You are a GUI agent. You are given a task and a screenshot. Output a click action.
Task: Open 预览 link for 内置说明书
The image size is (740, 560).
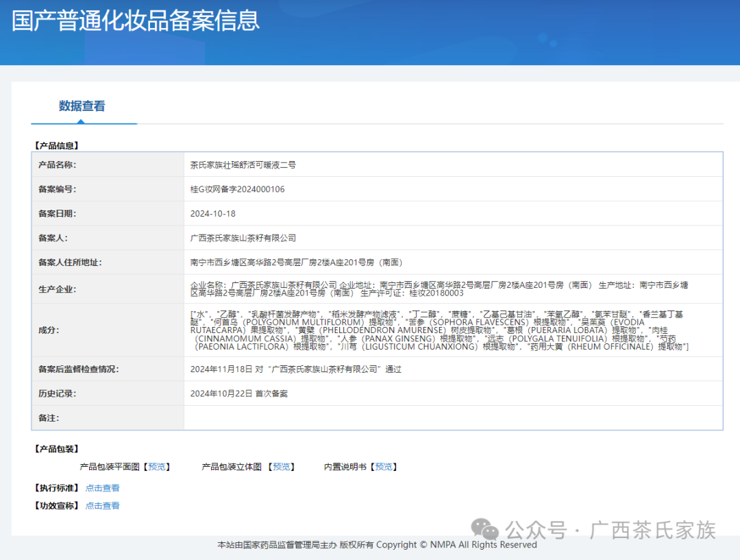pos(384,467)
